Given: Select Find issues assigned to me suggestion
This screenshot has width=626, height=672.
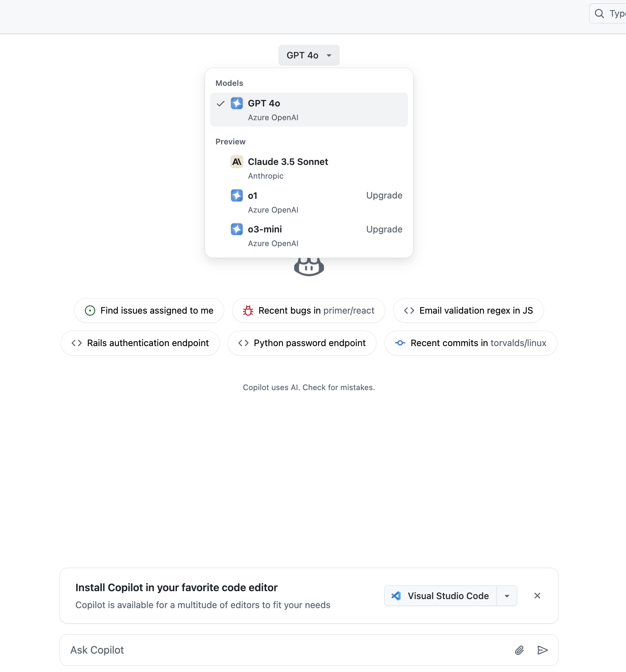Looking at the screenshot, I should coord(149,310).
